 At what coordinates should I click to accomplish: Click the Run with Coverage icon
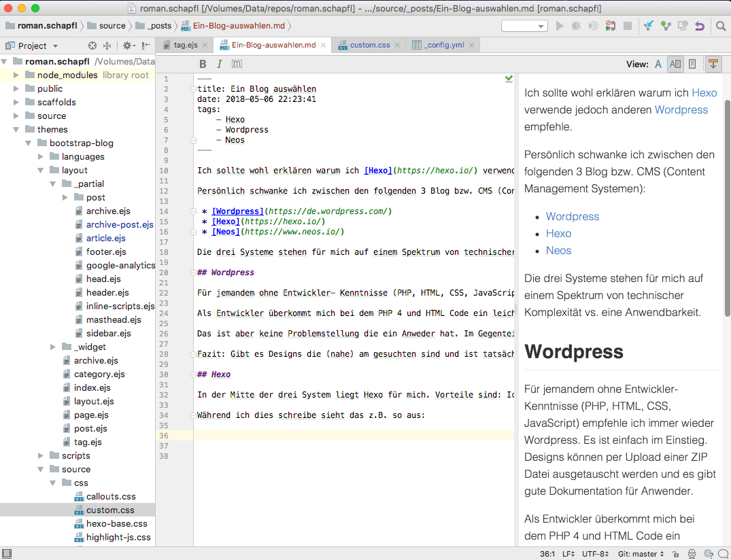coord(593,26)
